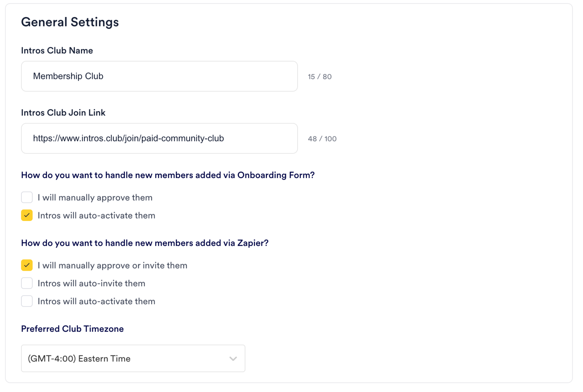Image resolution: width=583 pixels, height=392 pixels.
Task: Click the '15 / 80' character counter
Action: click(319, 77)
